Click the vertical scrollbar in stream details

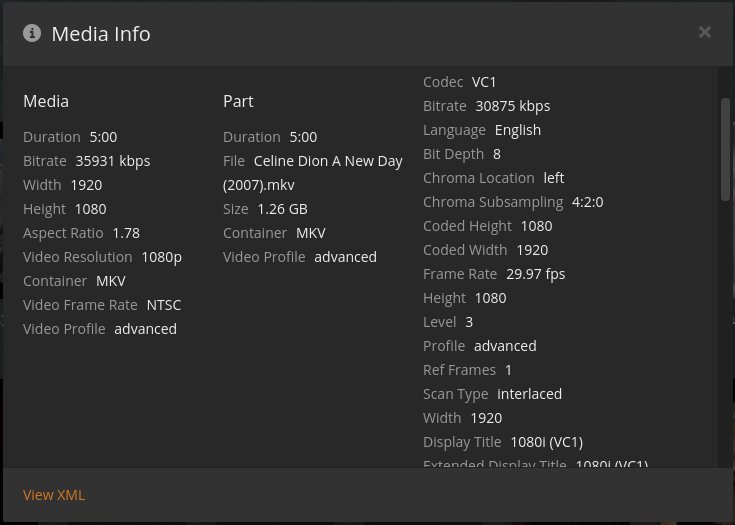tap(726, 150)
